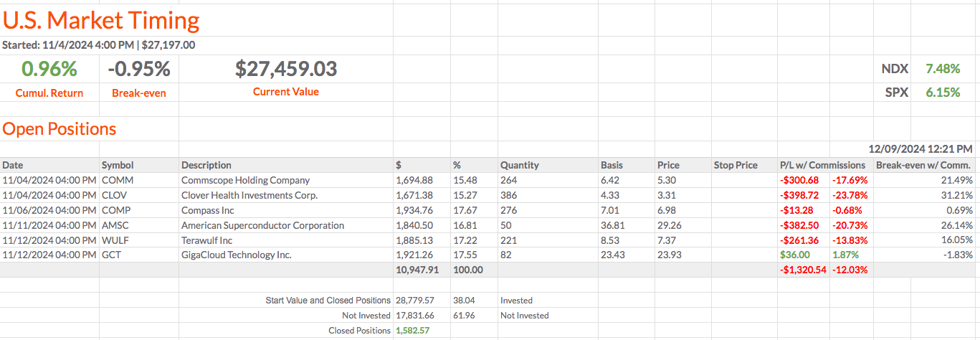The image size is (980, 340).
Task: Select the Break-even label under -0.95%
Action: coord(139,93)
